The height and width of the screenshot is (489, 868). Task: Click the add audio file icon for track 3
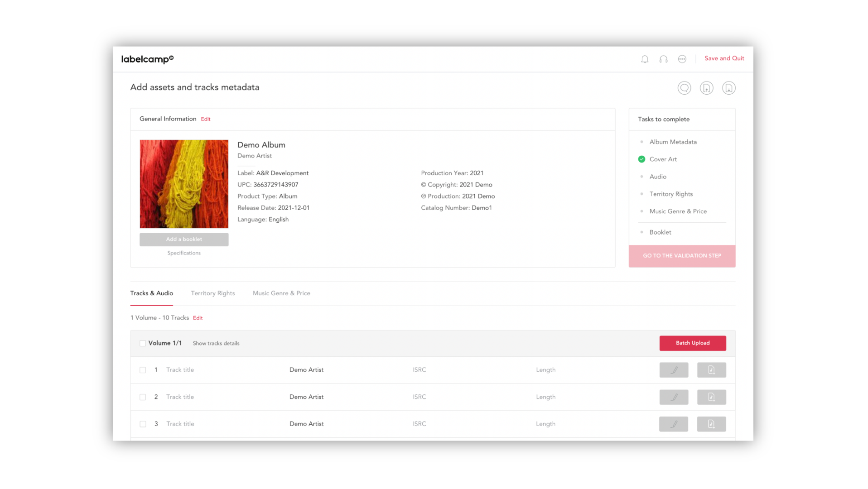click(x=711, y=424)
